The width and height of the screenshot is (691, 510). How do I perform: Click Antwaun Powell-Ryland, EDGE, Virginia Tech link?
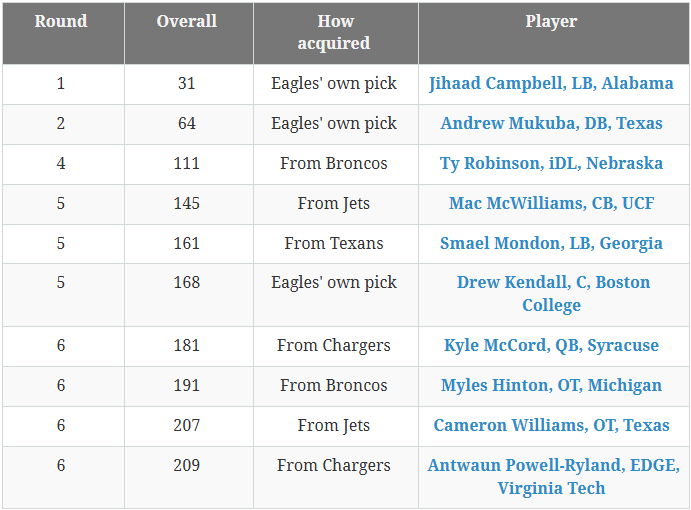tap(553, 466)
